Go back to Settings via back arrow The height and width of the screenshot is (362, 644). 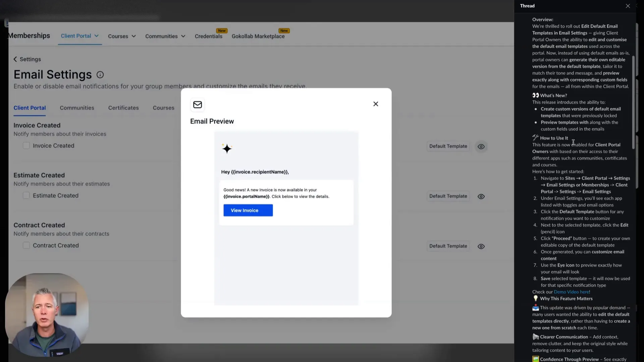15,59
